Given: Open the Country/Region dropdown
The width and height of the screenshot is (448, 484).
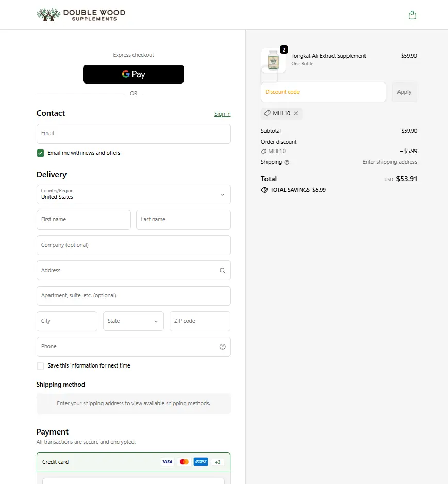Looking at the screenshot, I should pyautogui.click(x=134, y=194).
